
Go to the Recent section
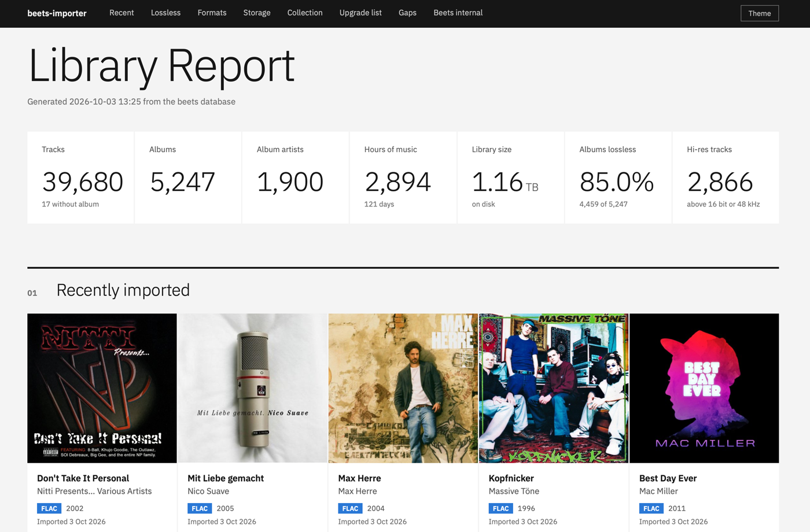pos(122,13)
